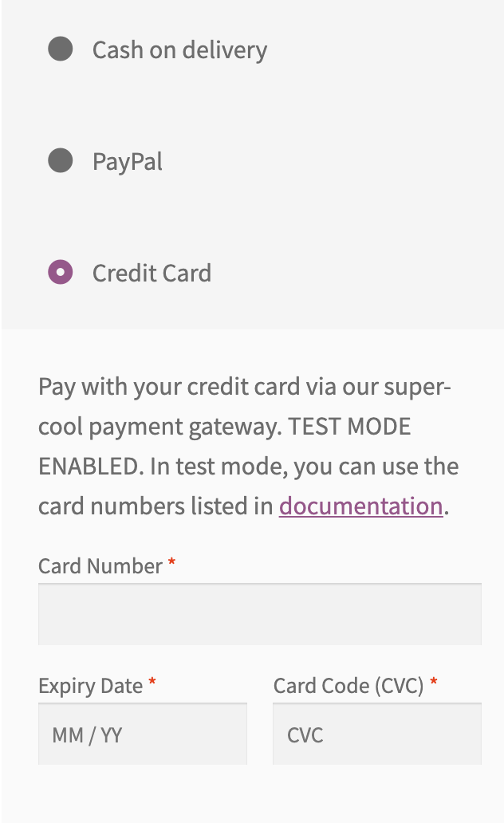The image size is (504, 823).
Task: Click the "PayPal" payment label
Action: click(128, 162)
